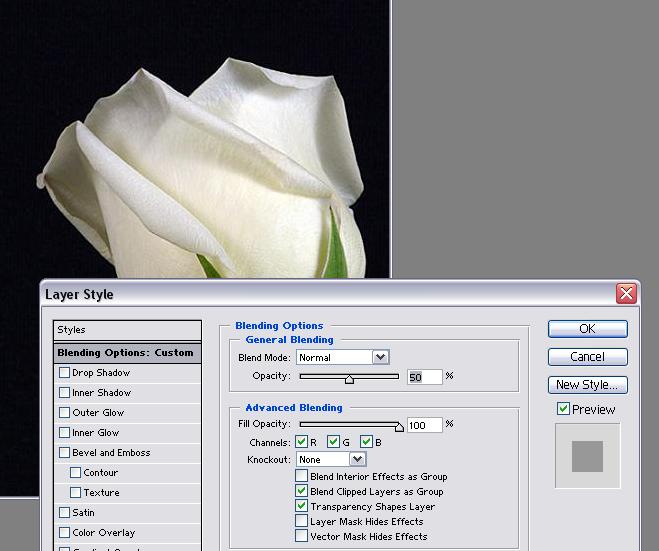This screenshot has width=659, height=551.
Task: Enable the Color Overlay checkbox
Action: (64, 533)
